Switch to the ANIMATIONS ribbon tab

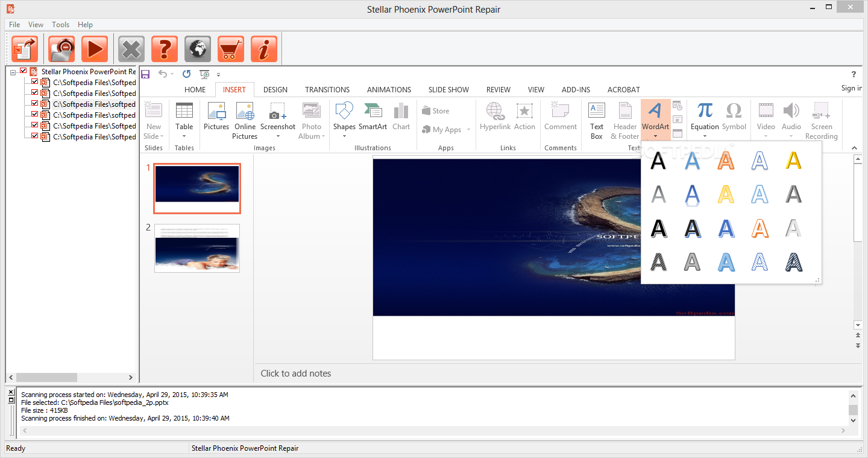coord(389,89)
